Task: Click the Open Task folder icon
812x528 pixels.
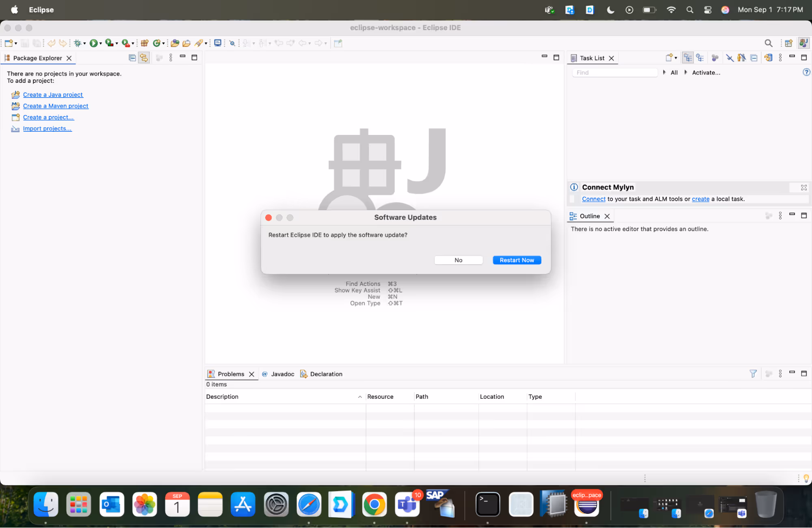Action: click(x=186, y=43)
